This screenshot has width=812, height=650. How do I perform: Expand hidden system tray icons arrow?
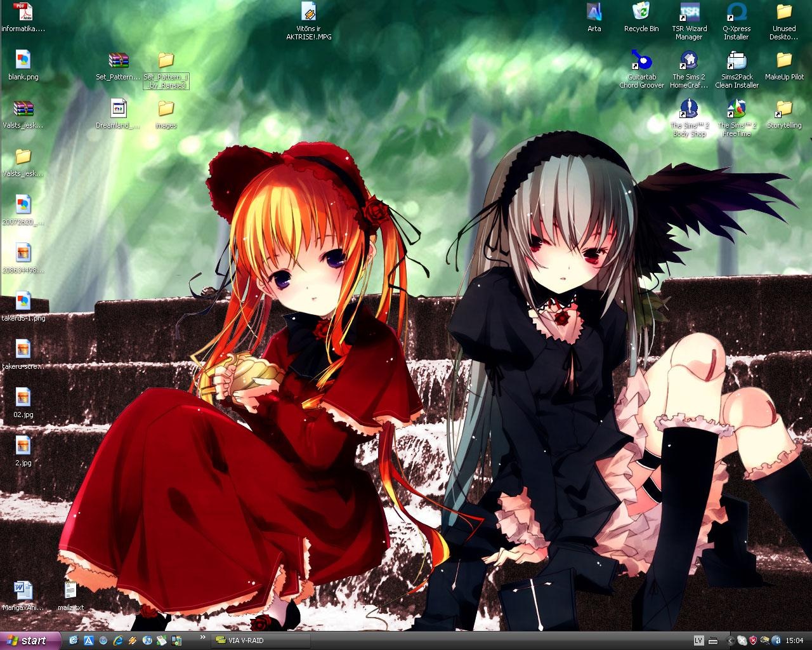point(730,640)
